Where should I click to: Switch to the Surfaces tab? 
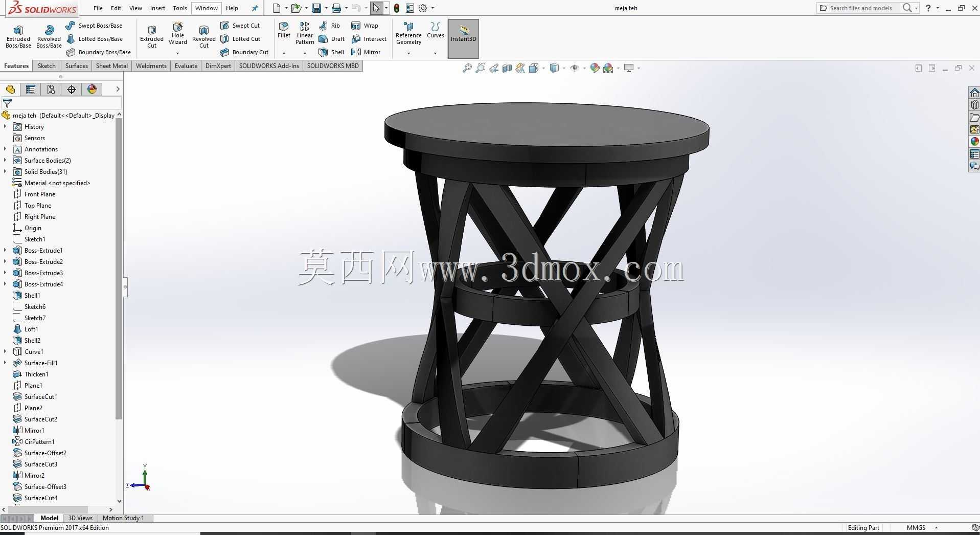(77, 66)
